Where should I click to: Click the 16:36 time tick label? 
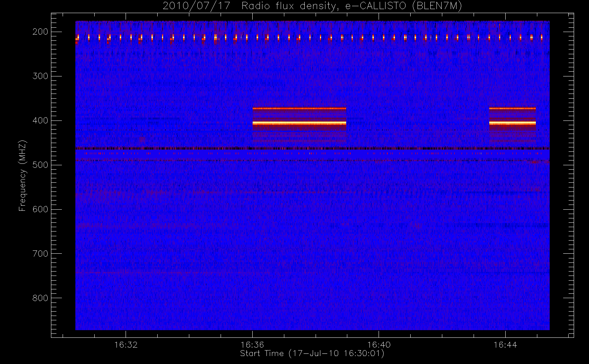click(x=252, y=345)
